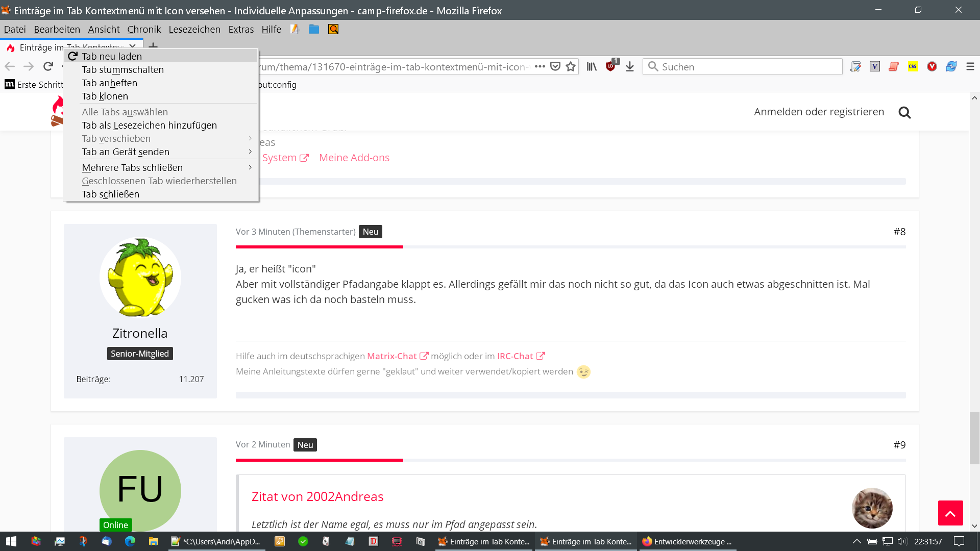The image size is (980, 551).
Task: Click the site search magnifier icon
Action: pyautogui.click(x=904, y=112)
